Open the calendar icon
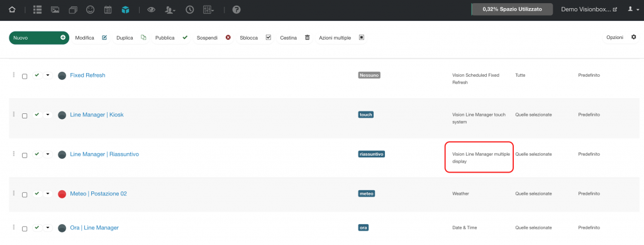Screen dimensions: 644x245 (108, 10)
